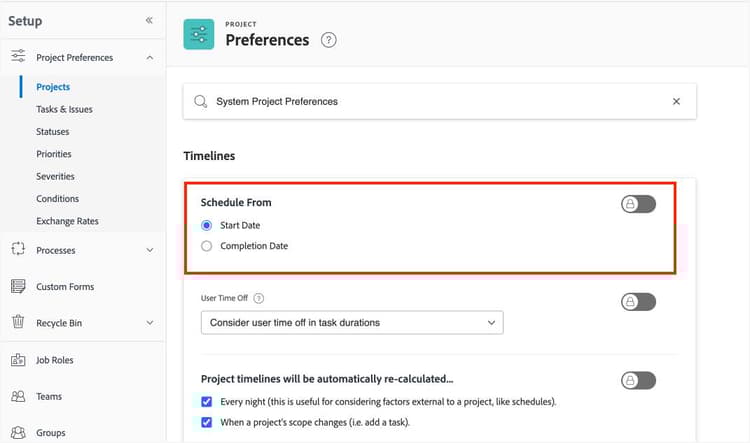Select the Completion Date radio button
The width and height of the screenshot is (750, 443).
pyautogui.click(x=207, y=246)
